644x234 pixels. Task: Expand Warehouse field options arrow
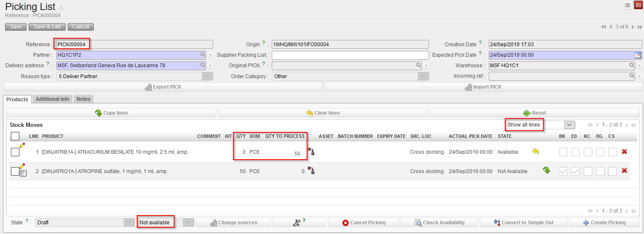(x=639, y=66)
